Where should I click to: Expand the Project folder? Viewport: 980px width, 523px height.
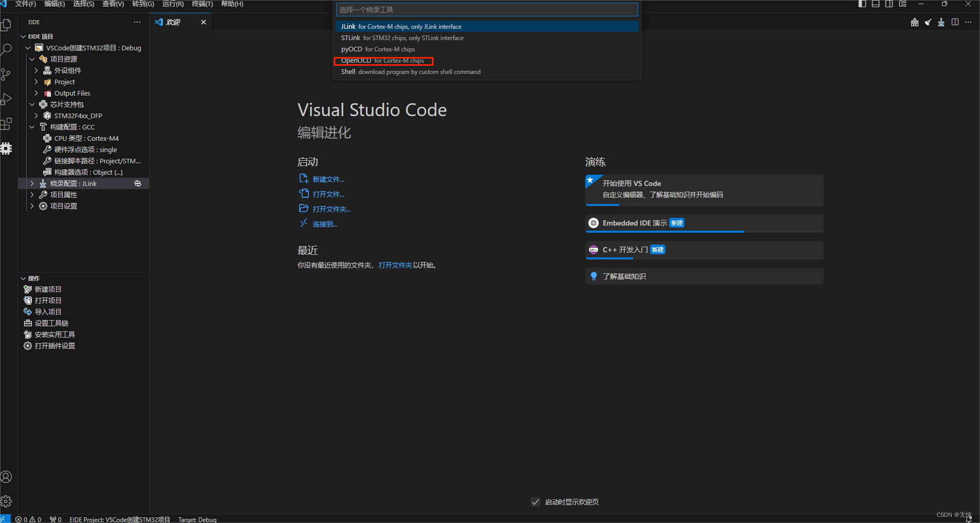click(x=36, y=82)
